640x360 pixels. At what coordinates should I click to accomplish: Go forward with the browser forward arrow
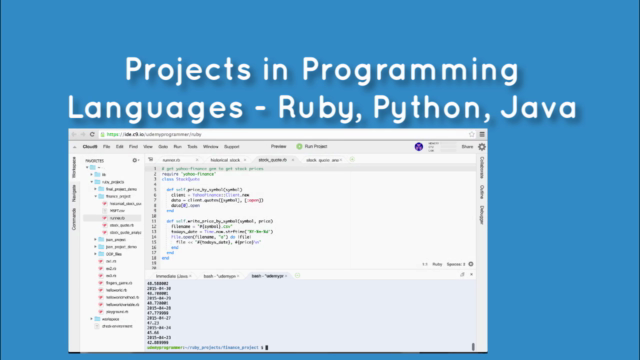(83, 134)
